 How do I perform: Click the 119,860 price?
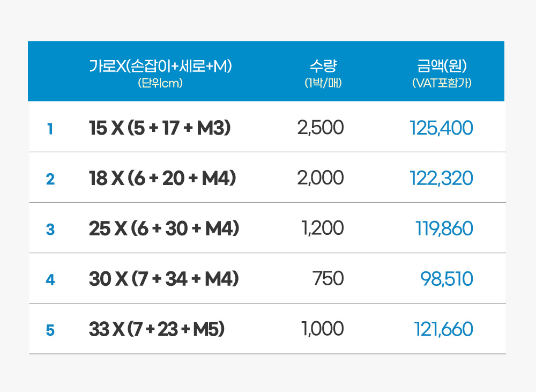444,228
